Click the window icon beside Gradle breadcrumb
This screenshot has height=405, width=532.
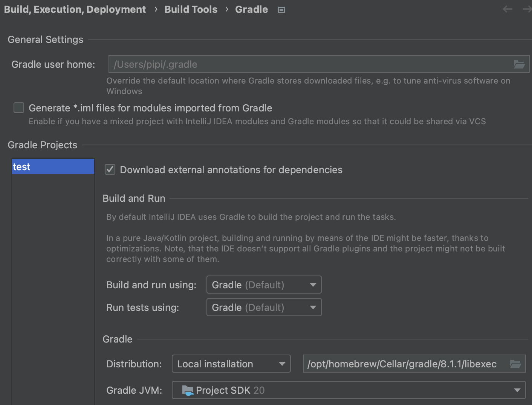[x=281, y=10]
